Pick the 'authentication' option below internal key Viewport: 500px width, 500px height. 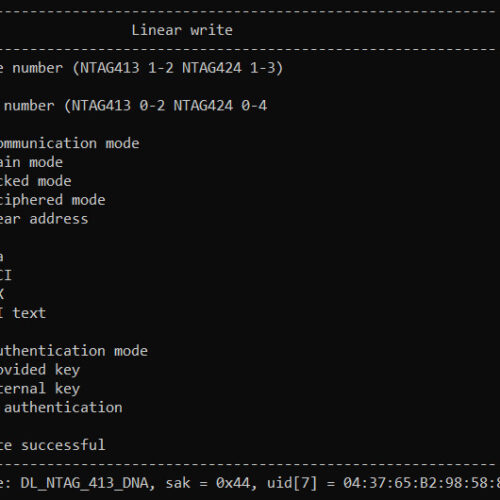click(x=63, y=407)
